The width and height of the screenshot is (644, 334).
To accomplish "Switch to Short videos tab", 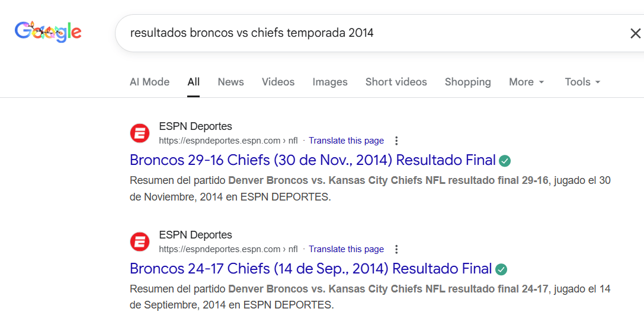I will click(x=396, y=82).
